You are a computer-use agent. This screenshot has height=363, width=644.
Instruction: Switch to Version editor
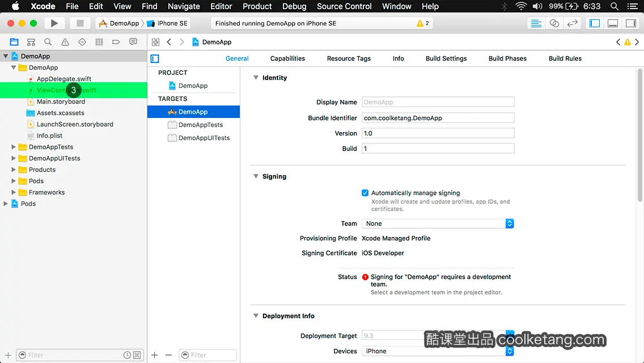(x=572, y=23)
